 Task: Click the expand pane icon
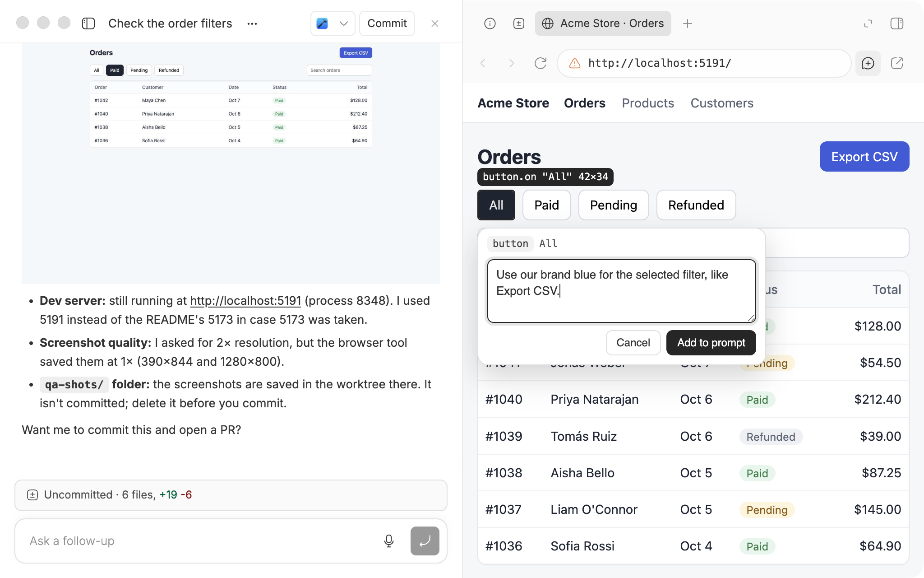(x=868, y=23)
